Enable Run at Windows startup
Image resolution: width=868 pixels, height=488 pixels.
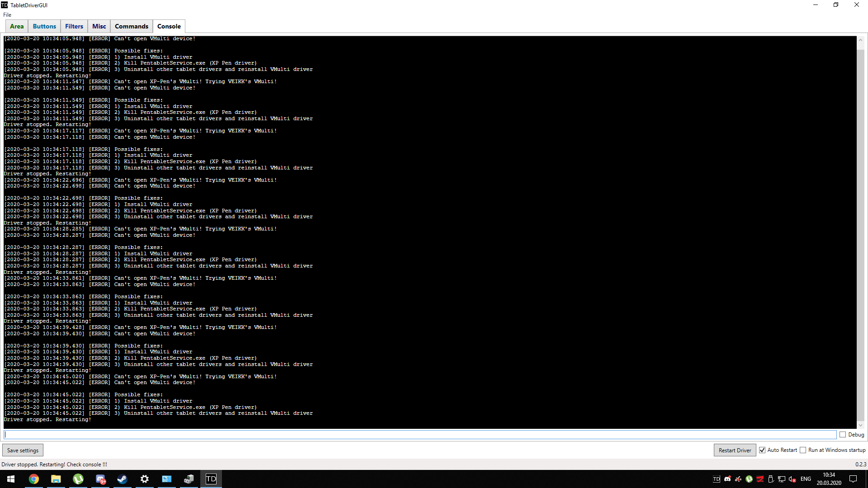803,450
